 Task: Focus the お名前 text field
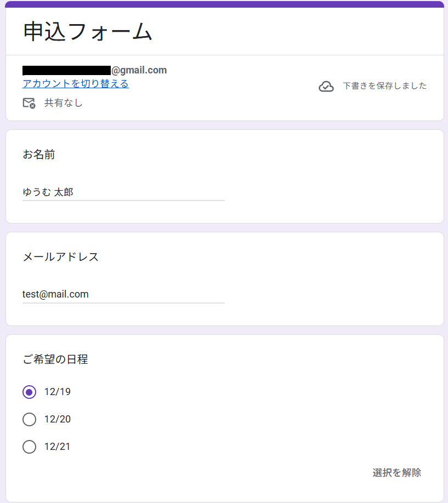(123, 192)
